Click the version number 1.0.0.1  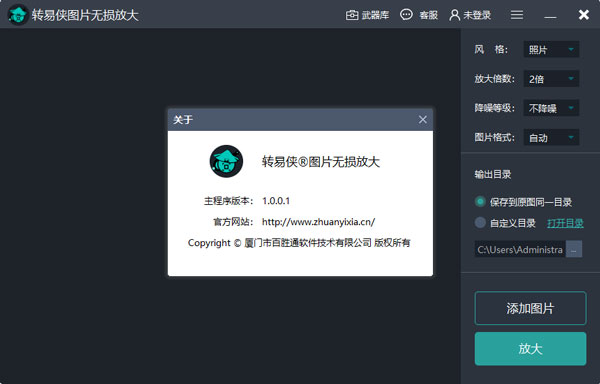[x=276, y=201]
